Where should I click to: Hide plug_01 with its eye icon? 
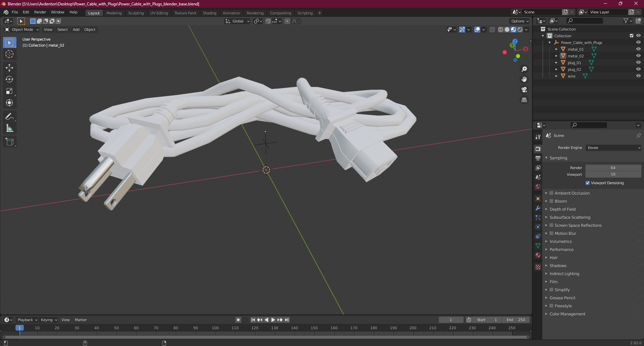(x=638, y=62)
